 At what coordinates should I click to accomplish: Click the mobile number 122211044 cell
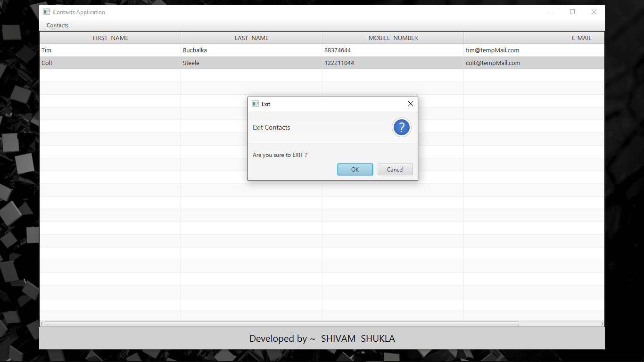(339, 63)
